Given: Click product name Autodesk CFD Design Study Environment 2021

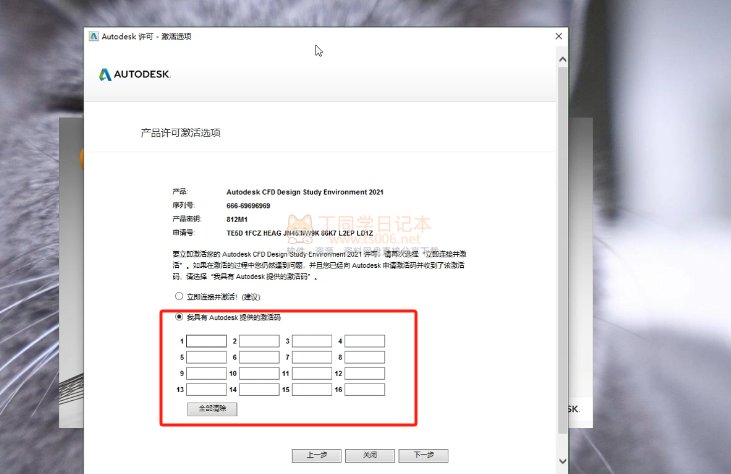Looking at the screenshot, I should click(x=305, y=192).
